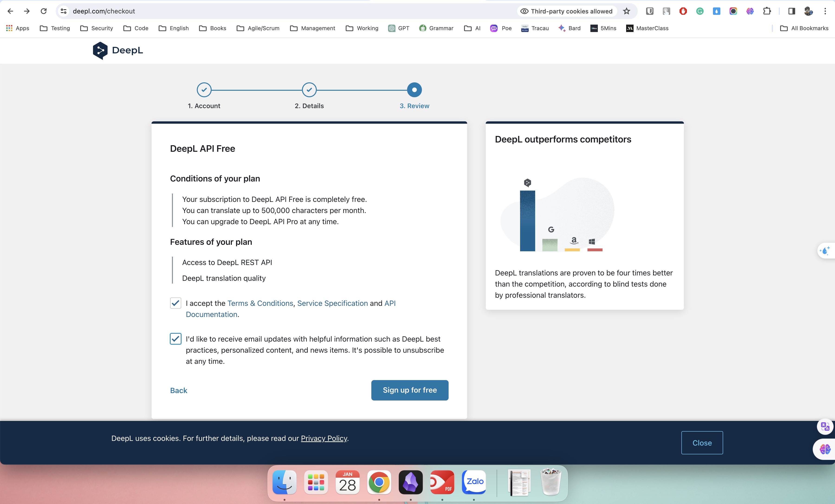This screenshot has height=504, width=835.
Task: Close the cookie banner
Action: tap(702, 443)
